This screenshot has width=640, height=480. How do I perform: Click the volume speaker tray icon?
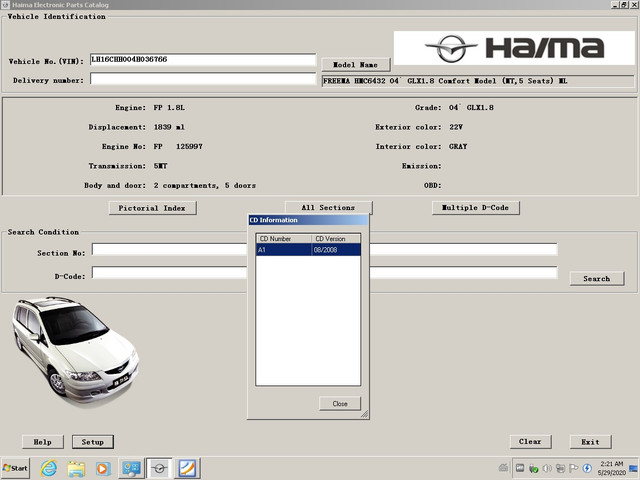tap(547, 468)
